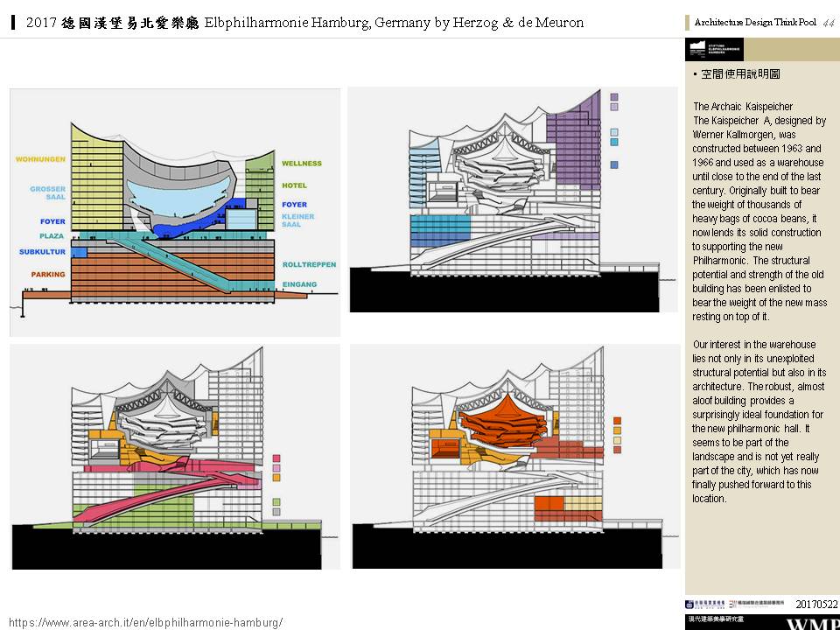
Task: Select the ROLLTREPPEN label
Action: coord(309,264)
